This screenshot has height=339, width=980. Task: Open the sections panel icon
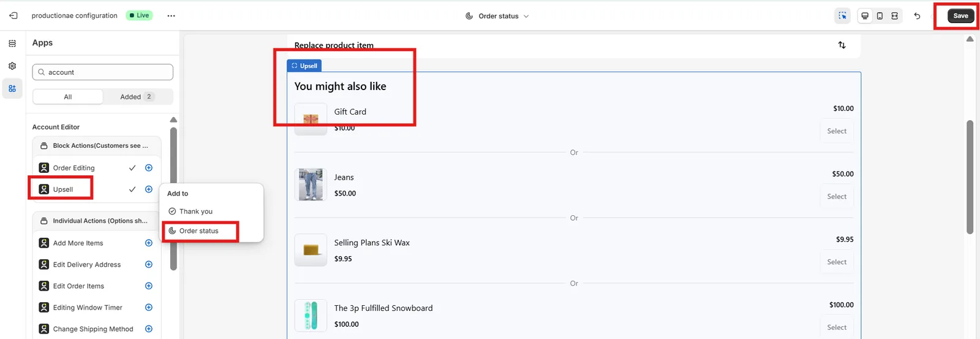12,44
